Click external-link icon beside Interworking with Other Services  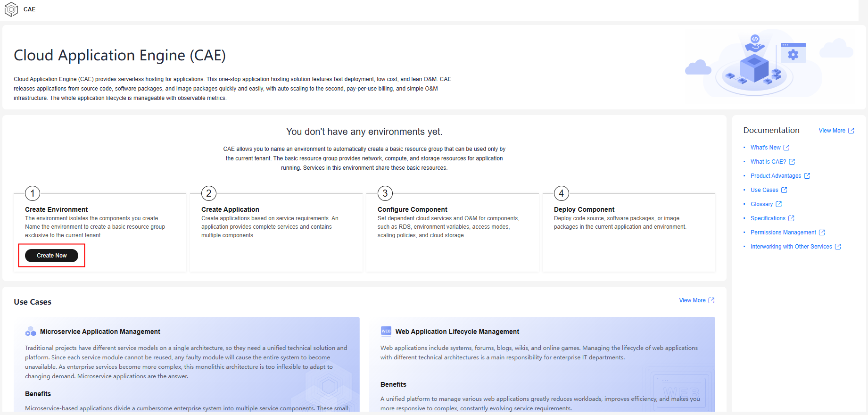point(838,247)
